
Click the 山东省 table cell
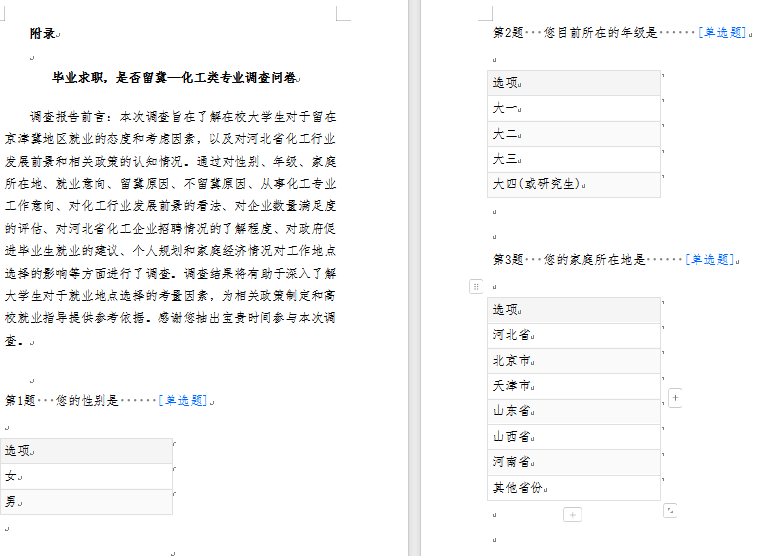point(574,411)
